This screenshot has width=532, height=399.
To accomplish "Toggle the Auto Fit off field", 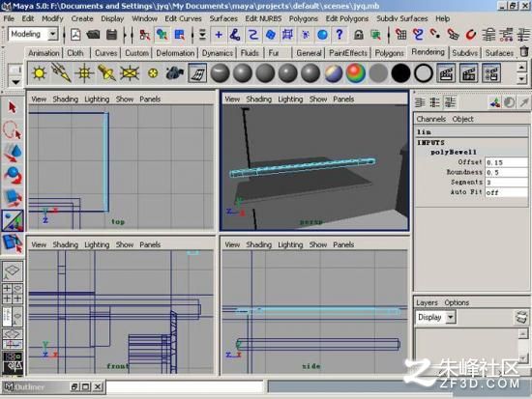I will pyautogui.click(x=506, y=192).
